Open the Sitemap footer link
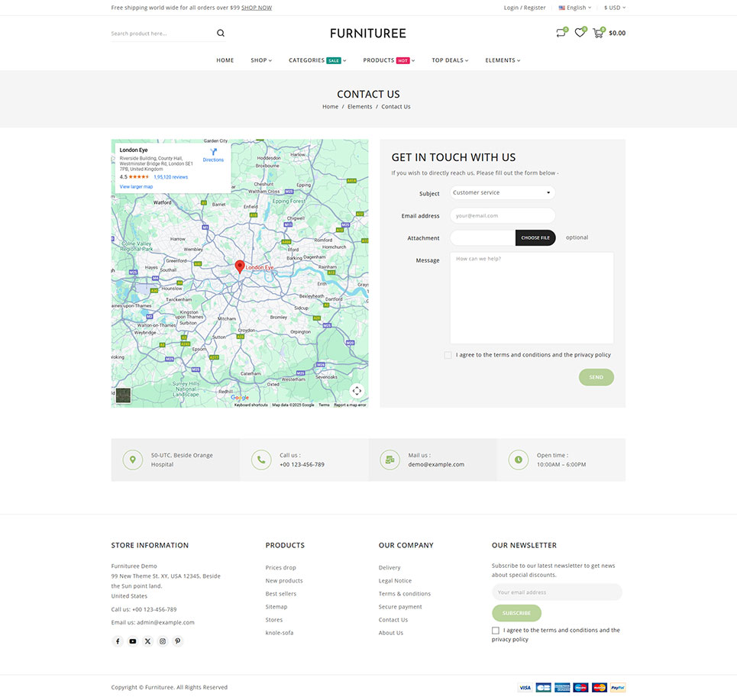 [x=276, y=607]
